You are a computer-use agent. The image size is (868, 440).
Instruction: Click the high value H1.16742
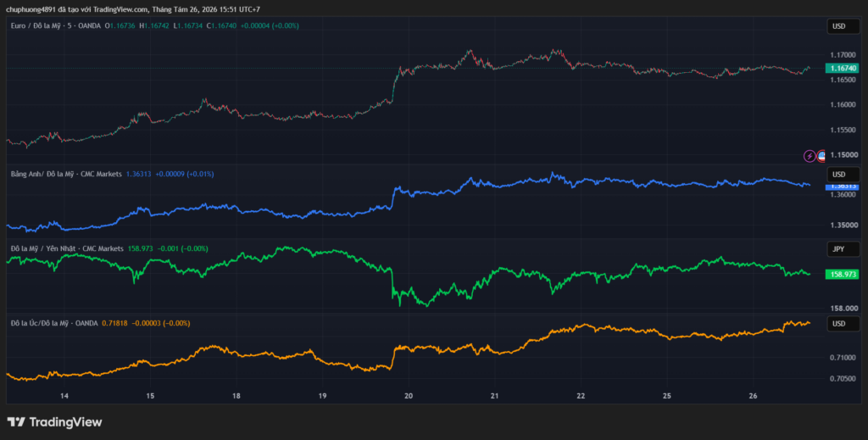coord(154,25)
